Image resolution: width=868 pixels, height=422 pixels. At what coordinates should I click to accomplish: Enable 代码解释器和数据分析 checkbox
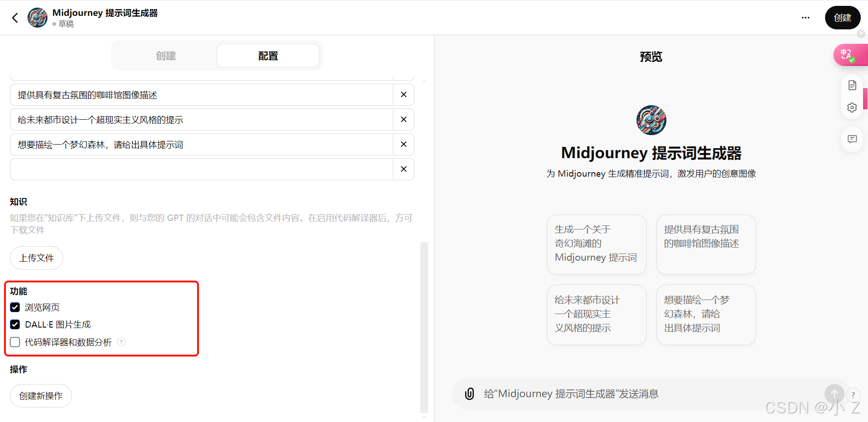pyautogui.click(x=15, y=342)
